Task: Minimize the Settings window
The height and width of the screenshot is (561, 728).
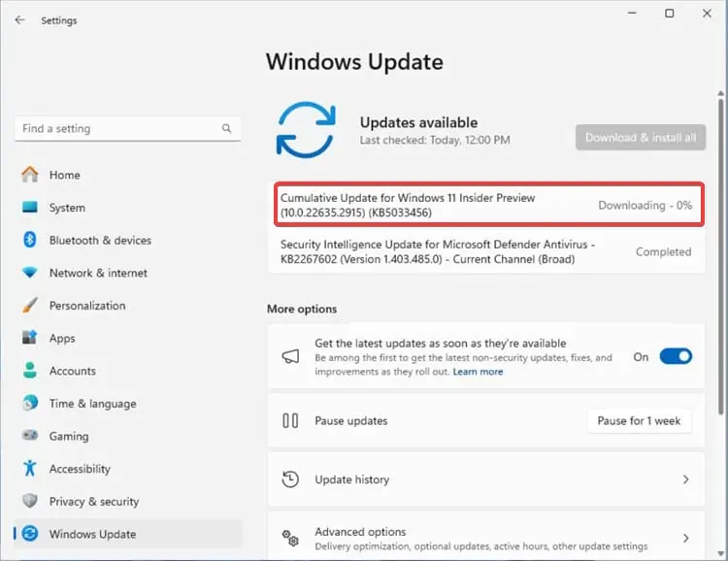Action: click(632, 14)
